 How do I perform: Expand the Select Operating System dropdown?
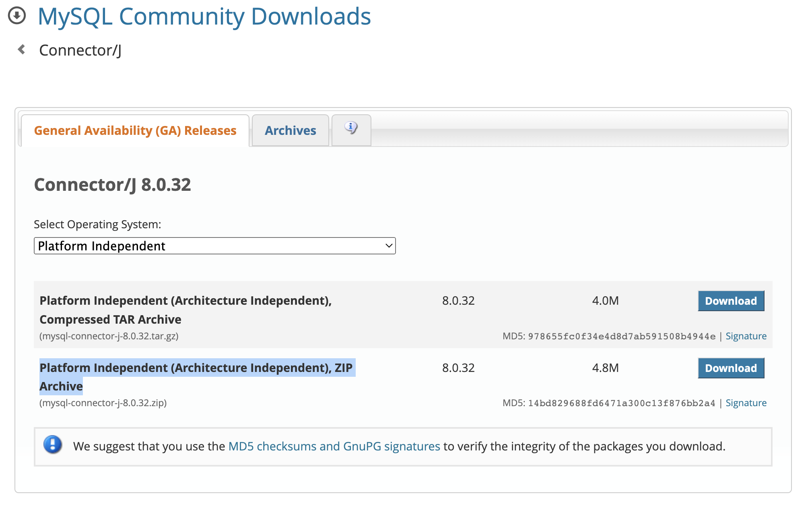click(214, 246)
